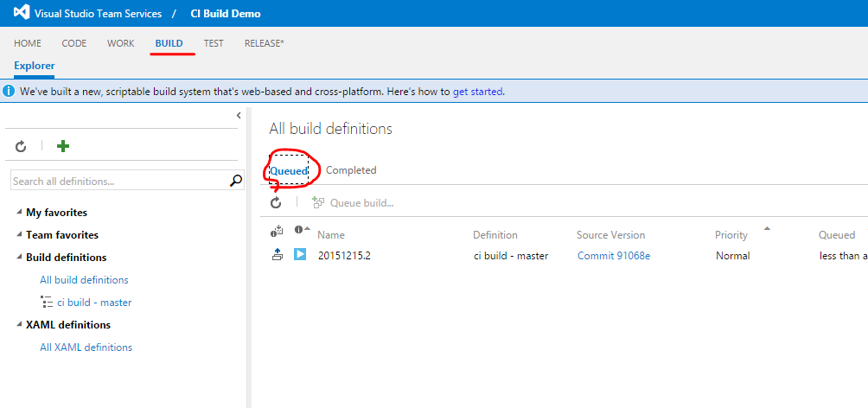Click the definition icon beside ci build - master
The height and width of the screenshot is (408, 868).
click(47, 303)
